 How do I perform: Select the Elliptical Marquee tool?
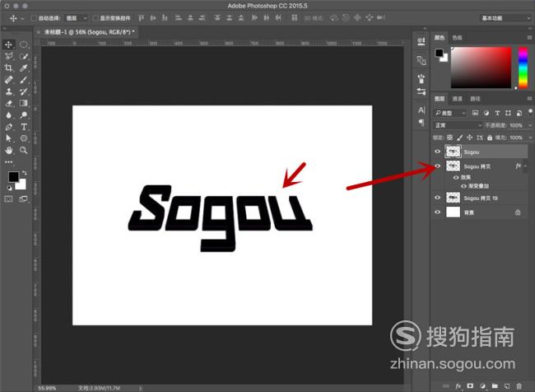tap(23, 44)
